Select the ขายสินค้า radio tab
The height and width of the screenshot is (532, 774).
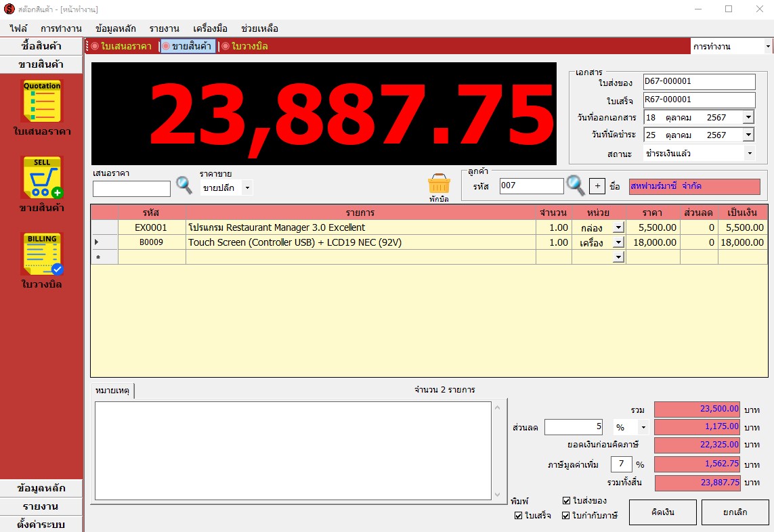[x=188, y=46]
